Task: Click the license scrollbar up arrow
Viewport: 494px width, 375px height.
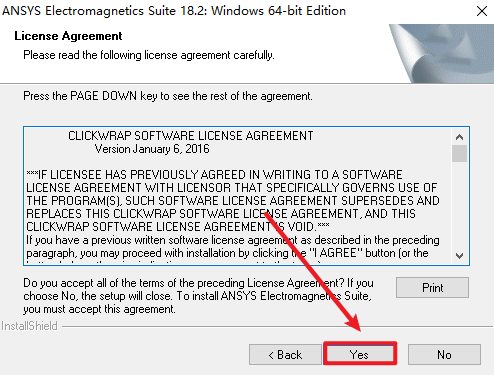Action: pos(459,137)
